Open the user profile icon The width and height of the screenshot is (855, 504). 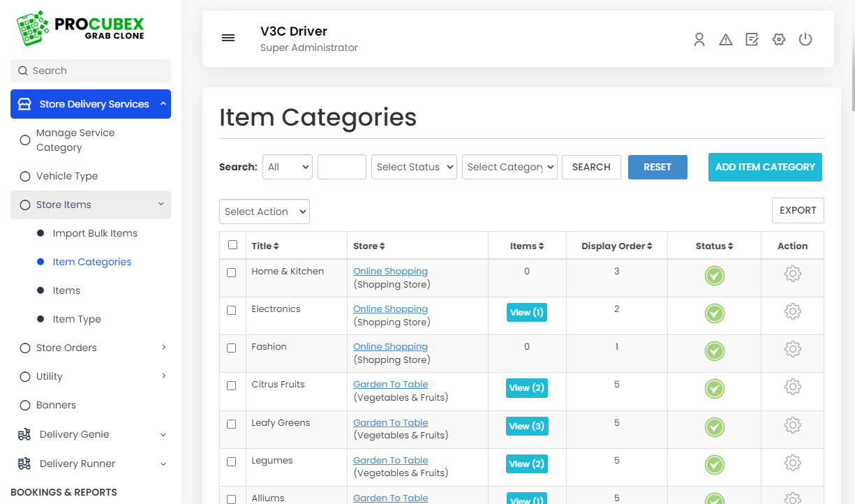(x=699, y=40)
